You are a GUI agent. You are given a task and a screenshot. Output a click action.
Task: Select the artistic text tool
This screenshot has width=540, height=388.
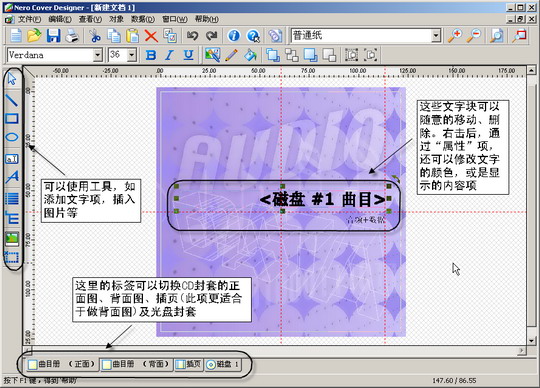[12, 178]
